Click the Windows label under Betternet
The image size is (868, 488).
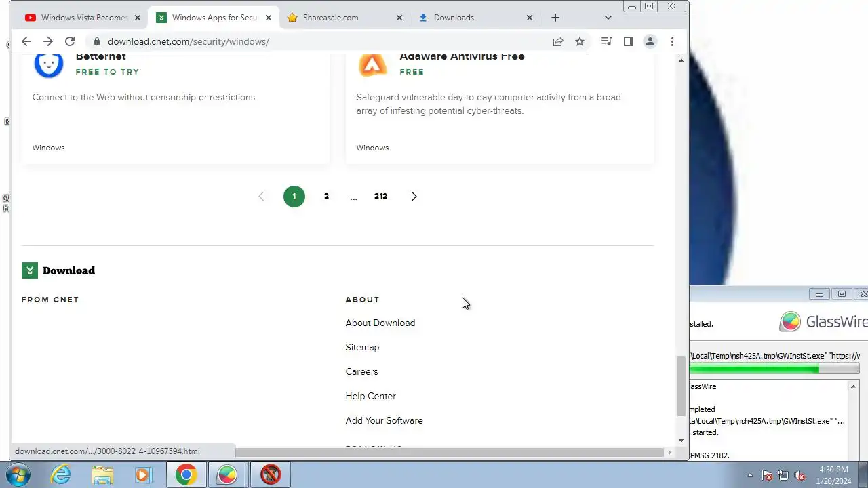(x=48, y=148)
